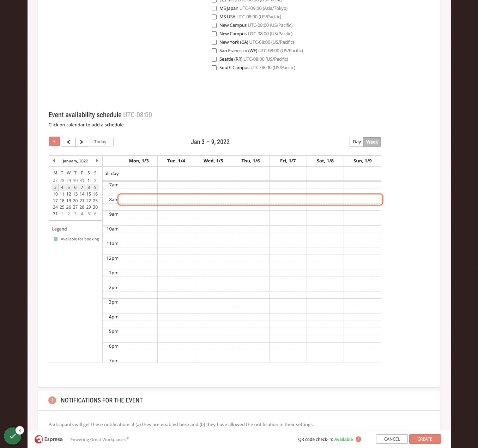
Task: Click the Jan 3 – 9, 2022 date range title
Action: 210,142
